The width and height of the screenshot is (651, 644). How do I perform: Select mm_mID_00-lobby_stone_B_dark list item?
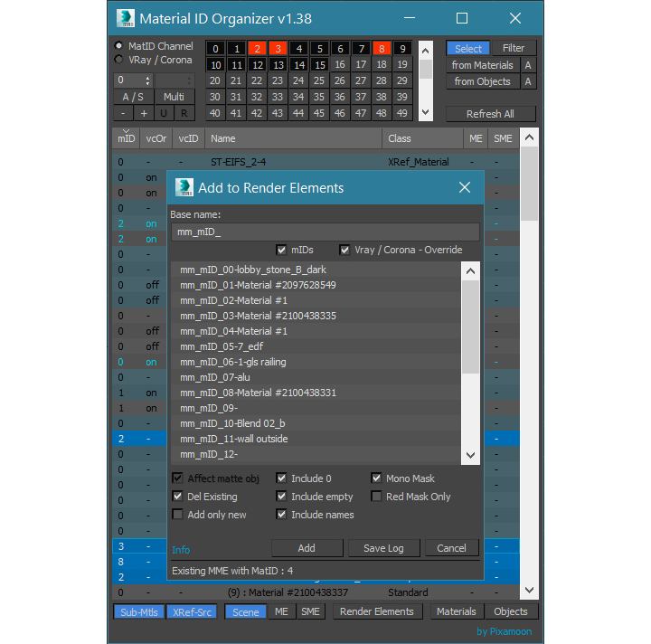pos(316,270)
